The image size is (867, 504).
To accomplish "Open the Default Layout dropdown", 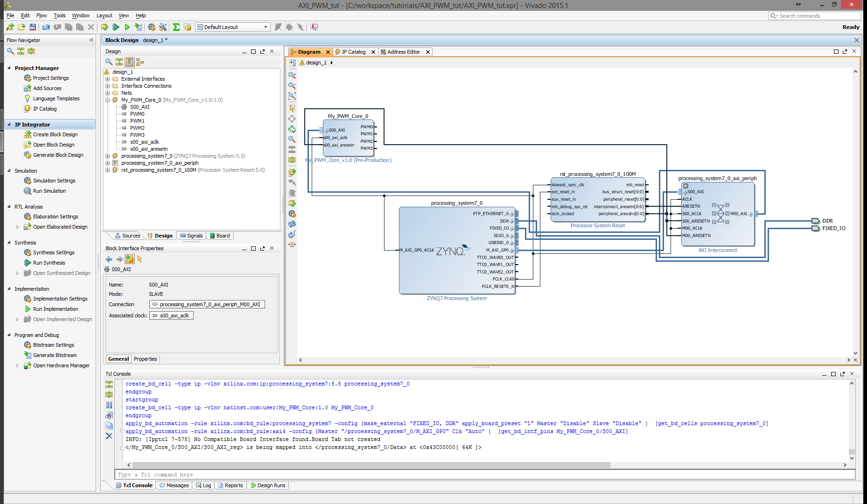I will click(233, 27).
